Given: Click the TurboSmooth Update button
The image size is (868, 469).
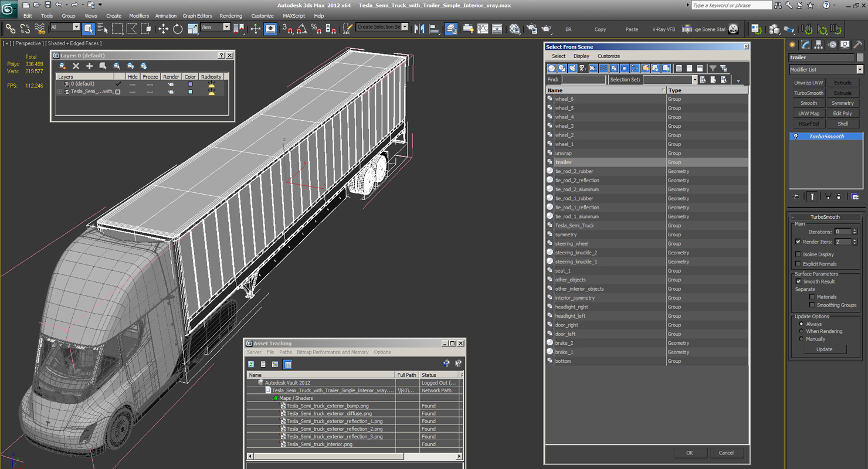Looking at the screenshot, I should [x=824, y=349].
